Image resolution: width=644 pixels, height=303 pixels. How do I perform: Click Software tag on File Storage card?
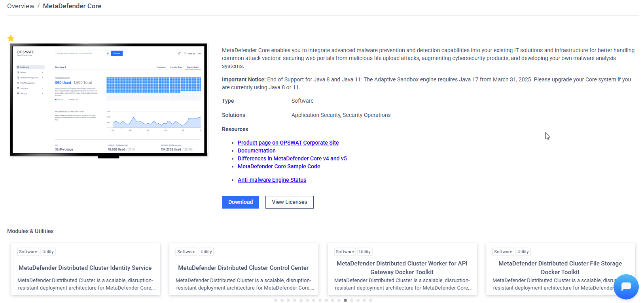pyautogui.click(x=503, y=252)
